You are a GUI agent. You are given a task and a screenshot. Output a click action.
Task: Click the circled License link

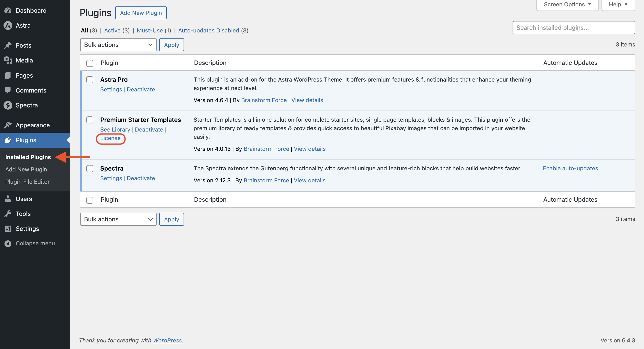[x=110, y=138]
